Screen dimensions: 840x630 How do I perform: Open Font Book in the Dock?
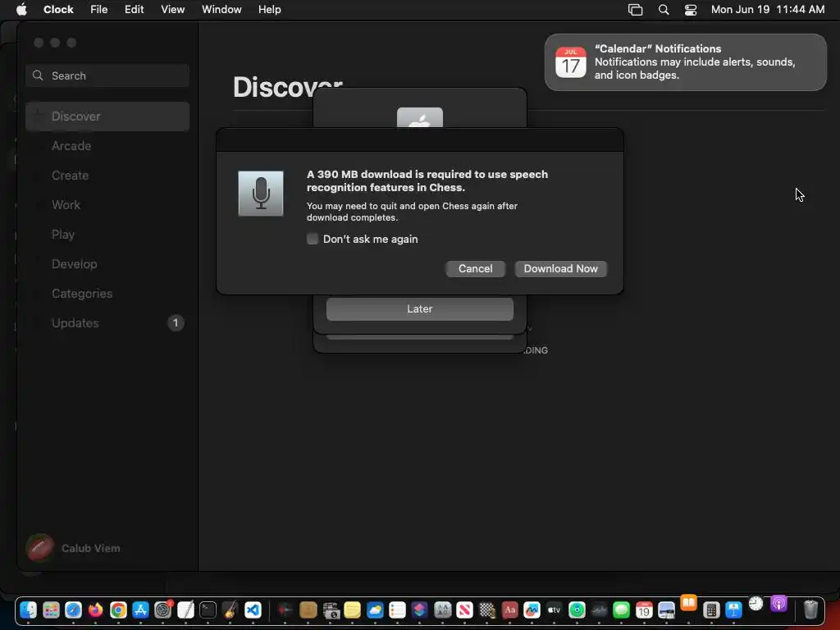tap(442, 609)
